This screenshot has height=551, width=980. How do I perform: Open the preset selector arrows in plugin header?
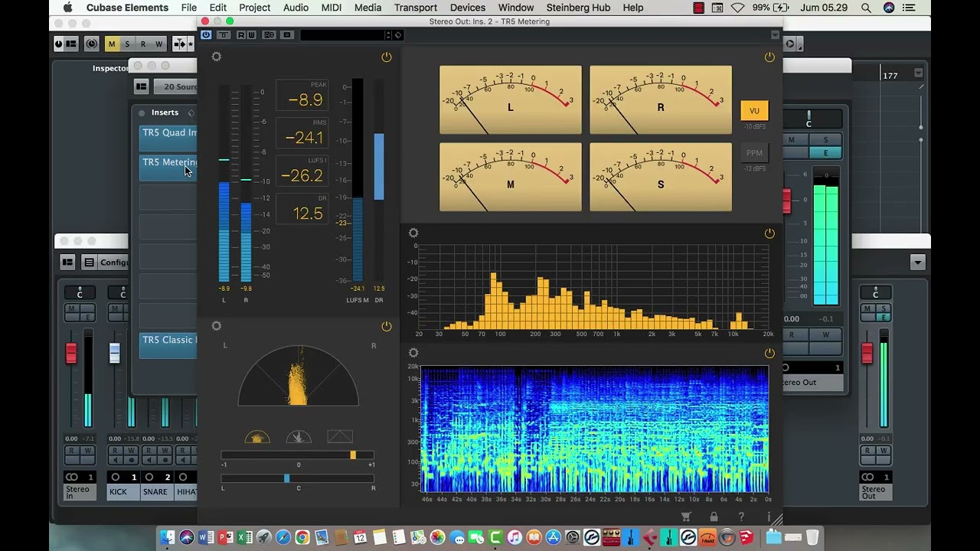(x=388, y=35)
